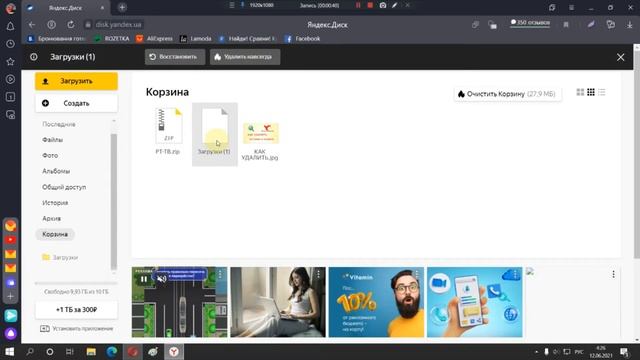This screenshot has width=640, height=360.
Task: Open Файлы in sidebar
Action: pos(52,140)
